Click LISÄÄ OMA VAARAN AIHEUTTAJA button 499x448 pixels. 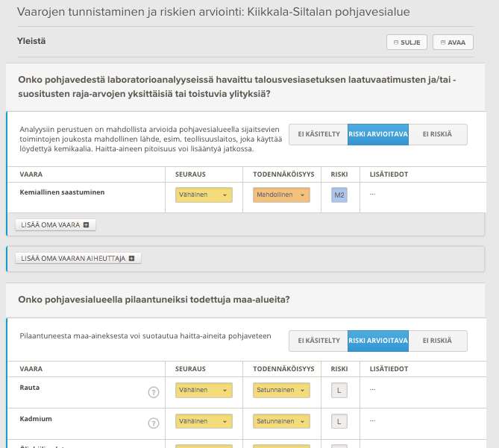click(78, 259)
